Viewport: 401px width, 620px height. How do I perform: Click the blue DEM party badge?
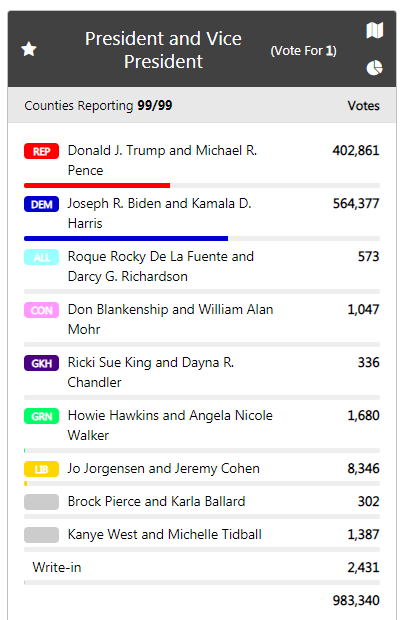coord(42,204)
